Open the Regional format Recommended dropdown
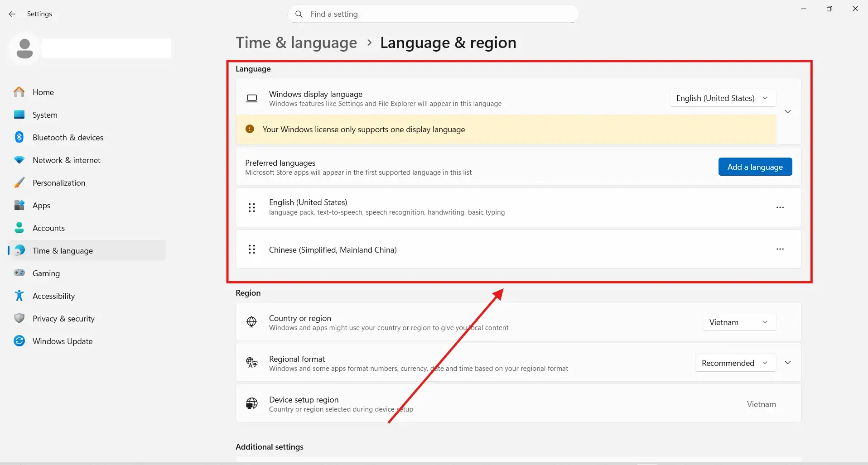 coord(734,363)
